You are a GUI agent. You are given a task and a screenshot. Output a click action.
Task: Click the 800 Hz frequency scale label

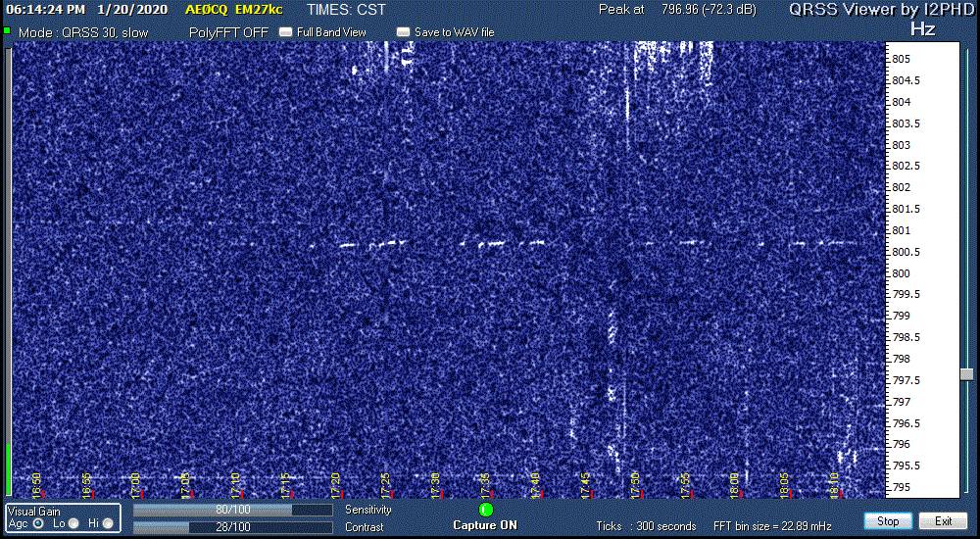900,273
